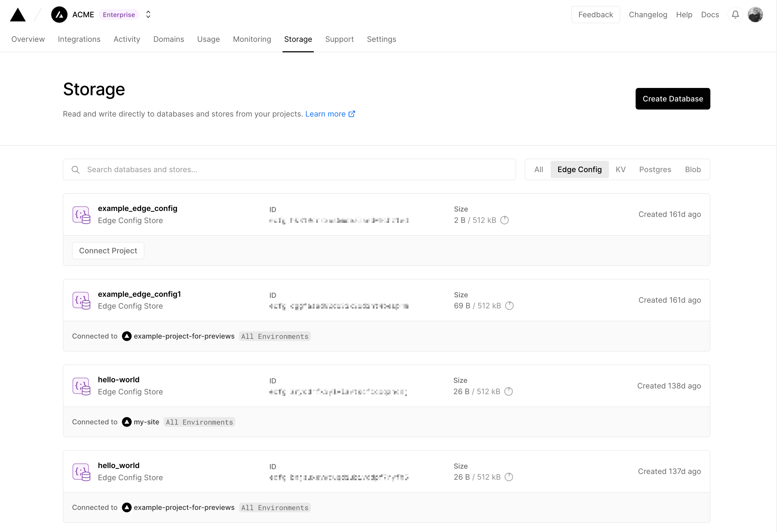Open the Settings tab

coord(381,39)
